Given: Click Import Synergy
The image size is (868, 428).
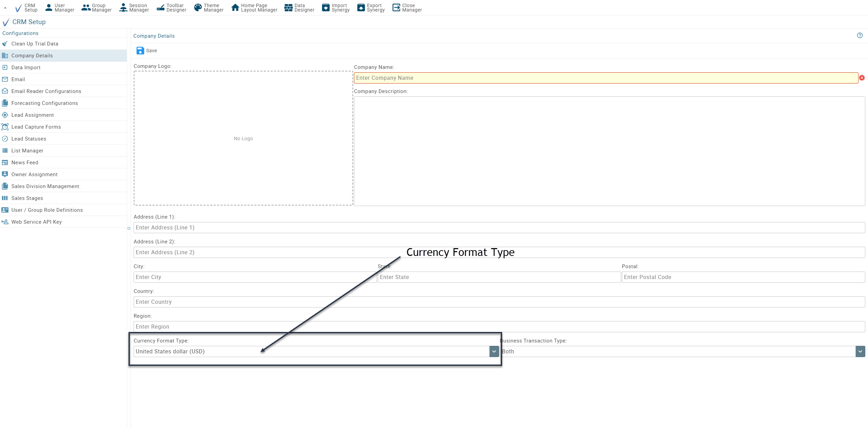Looking at the screenshot, I should 335,7.
